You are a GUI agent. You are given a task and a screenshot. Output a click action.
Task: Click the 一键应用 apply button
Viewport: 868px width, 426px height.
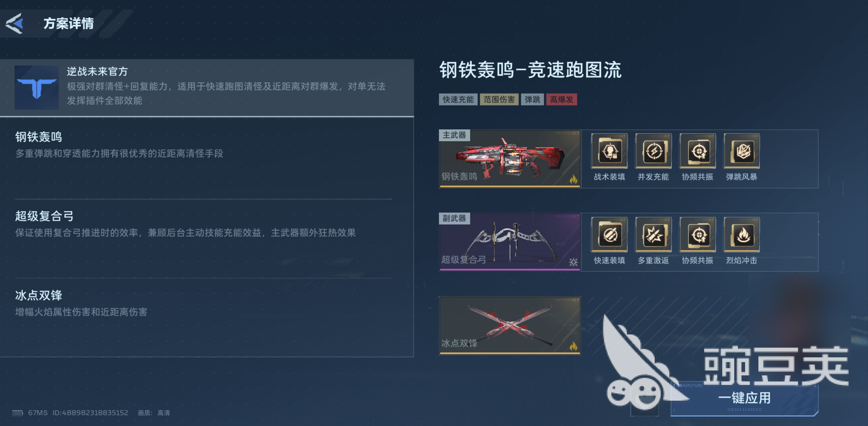(744, 398)
